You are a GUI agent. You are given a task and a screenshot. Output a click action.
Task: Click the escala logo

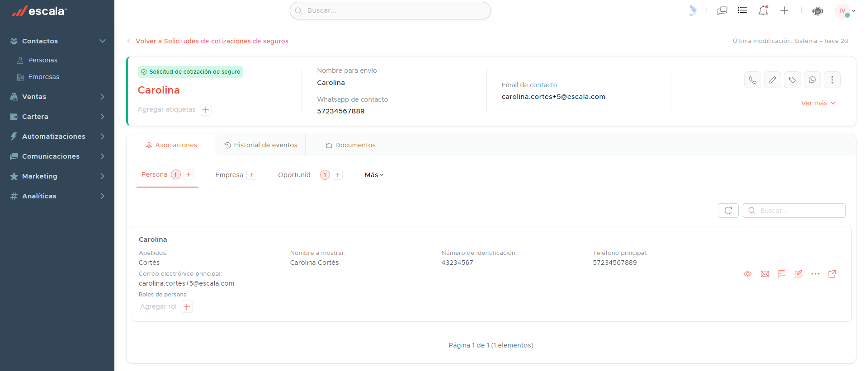tap(39, 11)
